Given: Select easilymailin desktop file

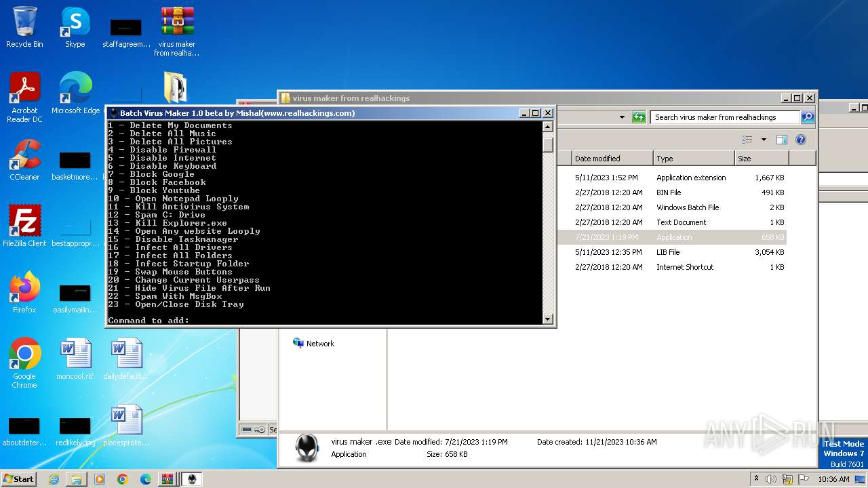Looking at the screenshot, I should click(75, 299).
